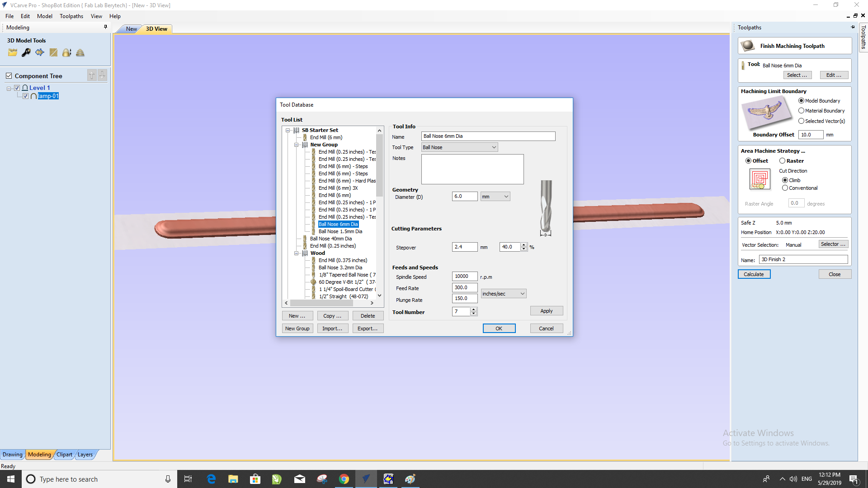Viewport: 868px width, 488px height.
Task: Open the Toolpaths menu
Action: pyautogui.click(x=71, y=16)
